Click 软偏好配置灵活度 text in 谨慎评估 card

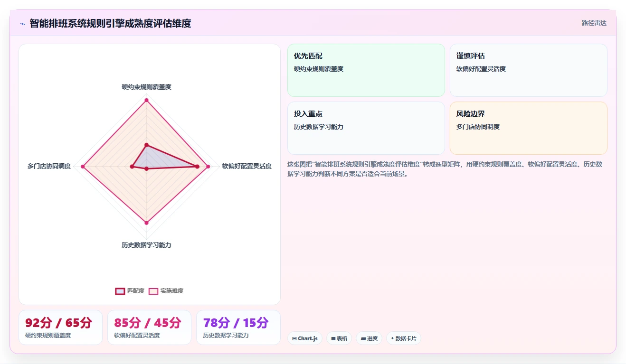[x=481, y=69]
